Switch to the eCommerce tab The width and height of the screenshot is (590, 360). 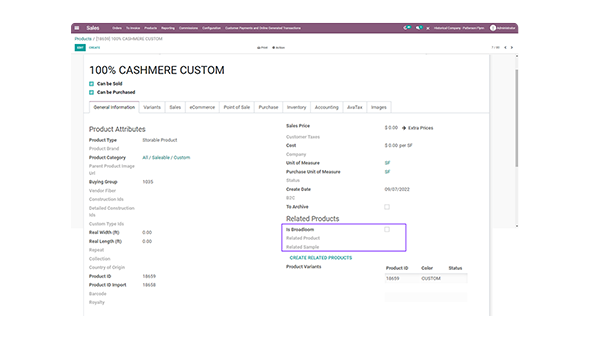coord(202,107)
